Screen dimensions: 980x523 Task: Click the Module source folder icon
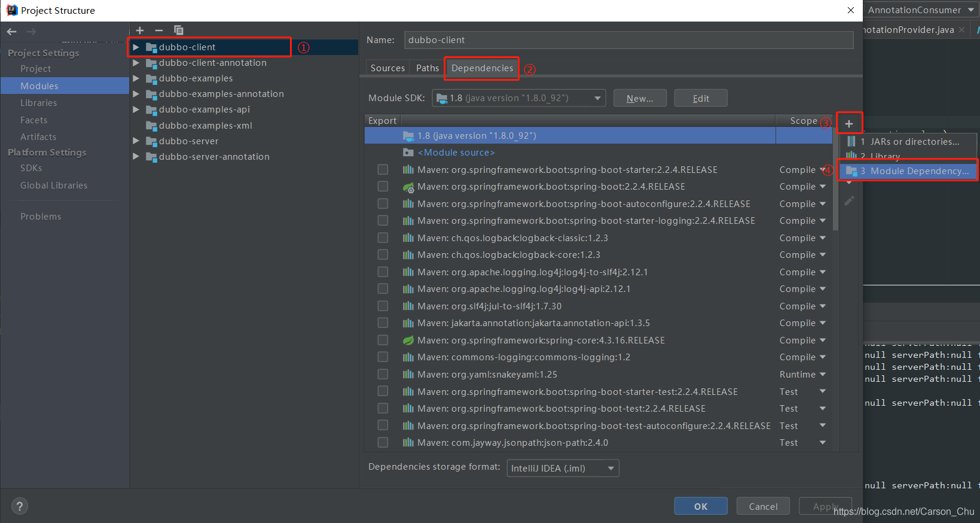(x=408, y=153)
